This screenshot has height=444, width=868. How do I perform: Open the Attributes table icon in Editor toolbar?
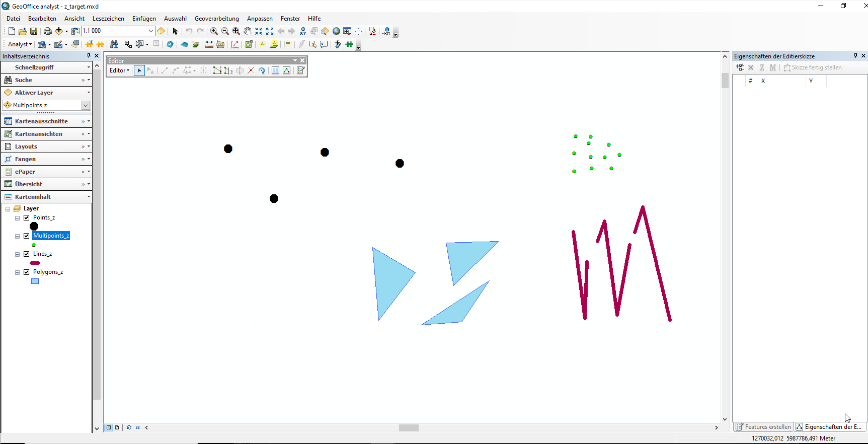click(275, 70)
